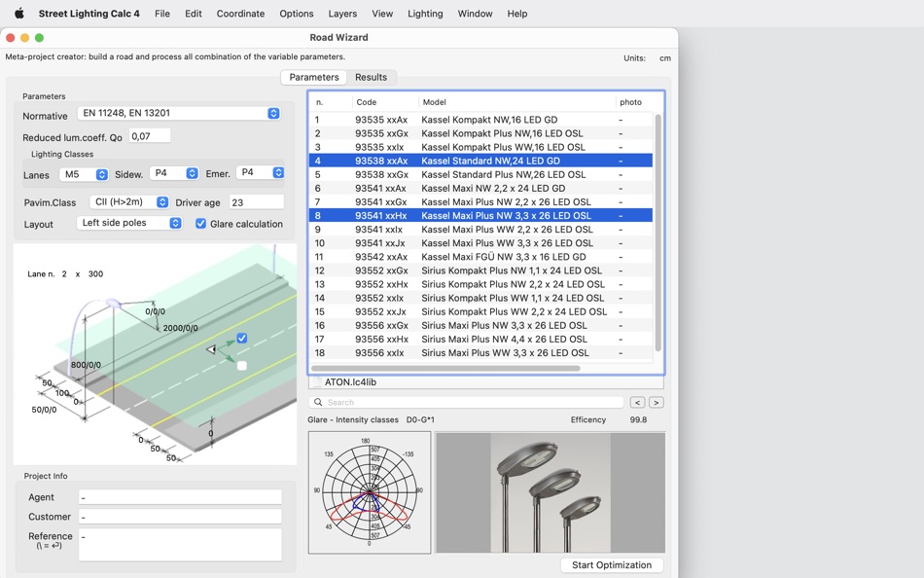
Task: Open the Normative dropdown
Action: 179,113
